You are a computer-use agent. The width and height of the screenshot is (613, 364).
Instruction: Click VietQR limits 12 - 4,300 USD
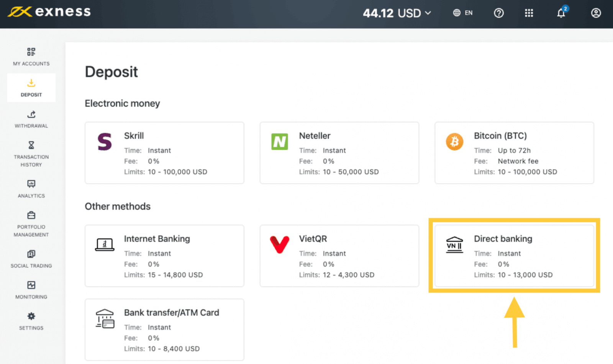coord(348,275)
